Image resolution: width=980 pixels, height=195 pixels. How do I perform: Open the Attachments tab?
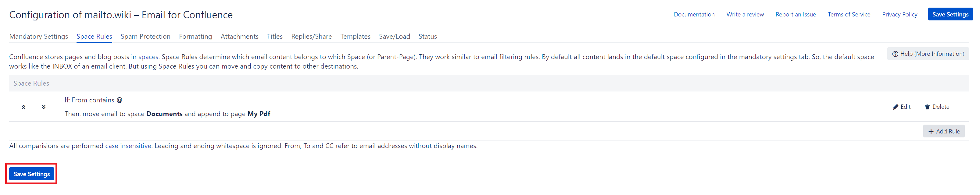tap(239, 37)
